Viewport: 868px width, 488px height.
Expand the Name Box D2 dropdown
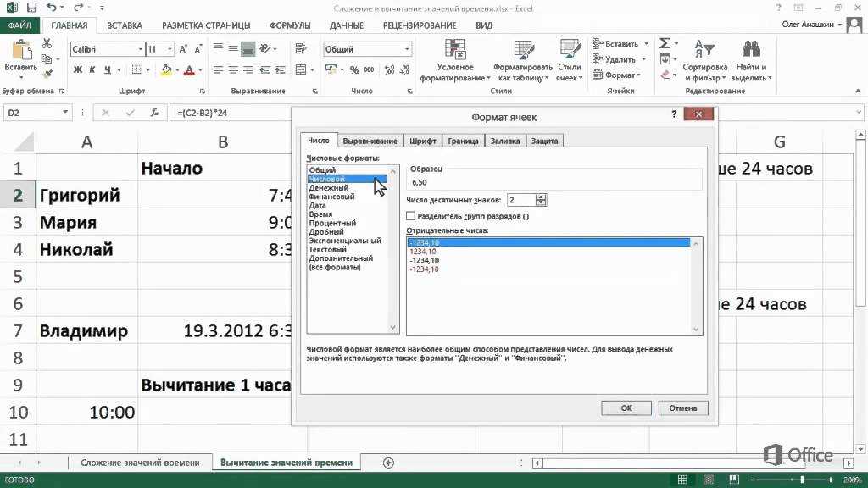[x=65, y=113]
